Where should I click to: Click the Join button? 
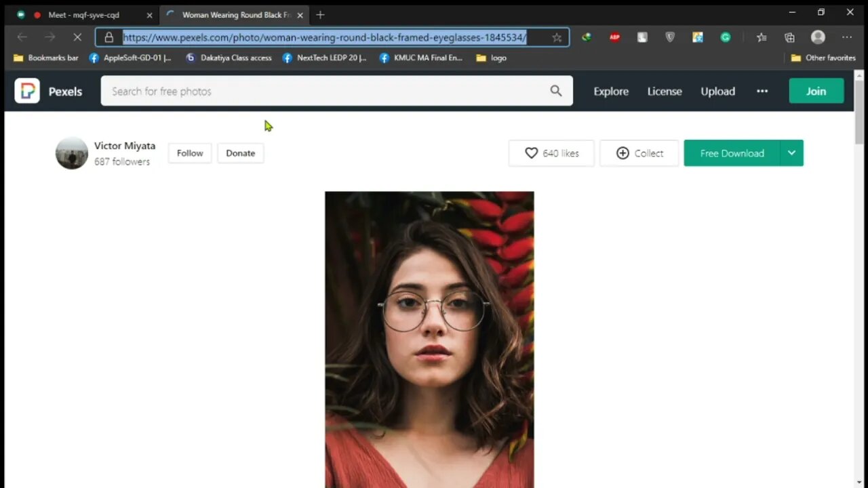click(816, 91)
